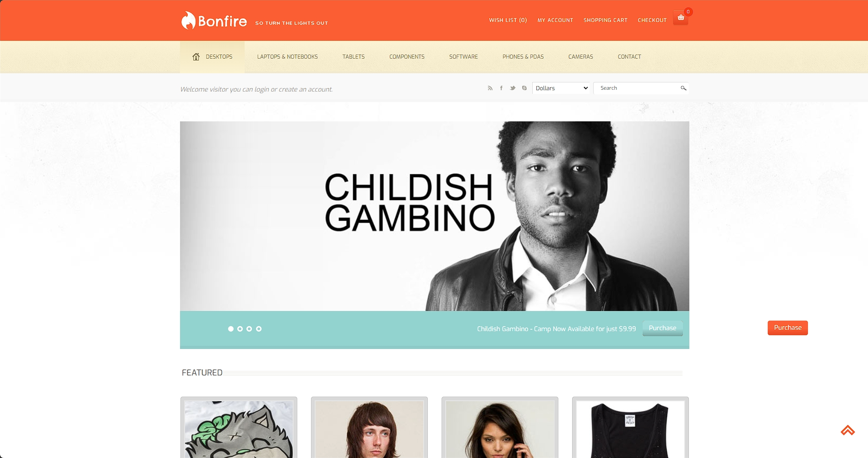Click the Skype icon
The width and height of the screenshot is (868, 458).
click(x=524, y=88)
